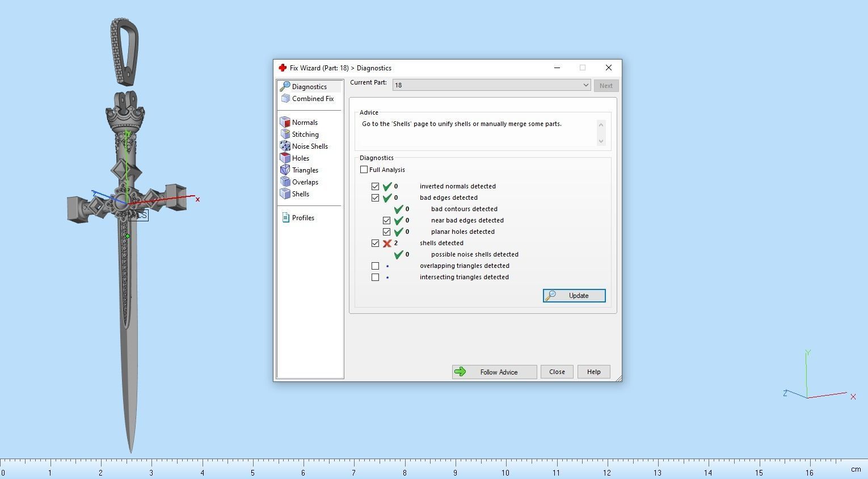Viewport: 868px width, 479px height.
Task: Open the Stitching page label
Action: pyautogui.click(x=305, y=135)
